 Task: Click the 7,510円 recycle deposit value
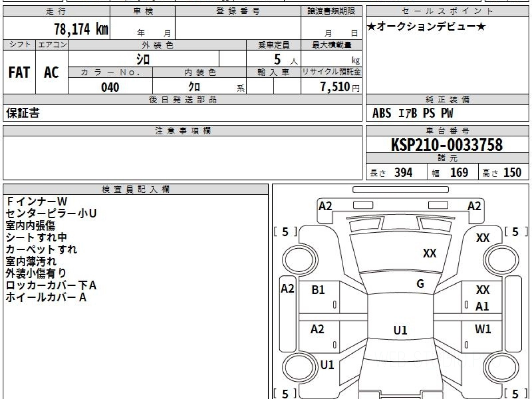coord(340,87)
